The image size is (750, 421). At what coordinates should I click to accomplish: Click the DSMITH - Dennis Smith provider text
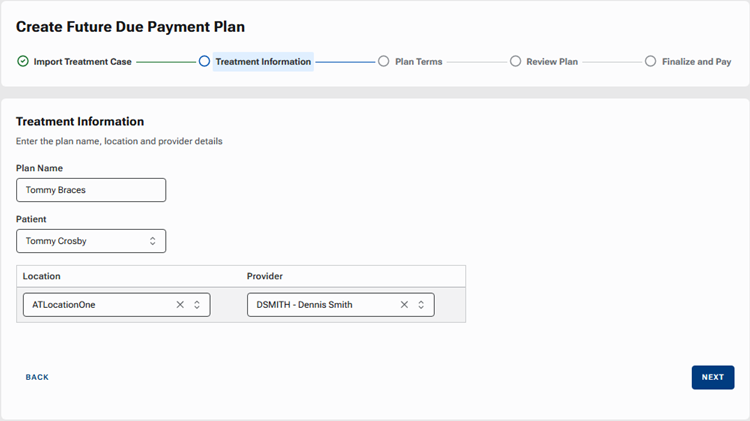click(305, 305)
